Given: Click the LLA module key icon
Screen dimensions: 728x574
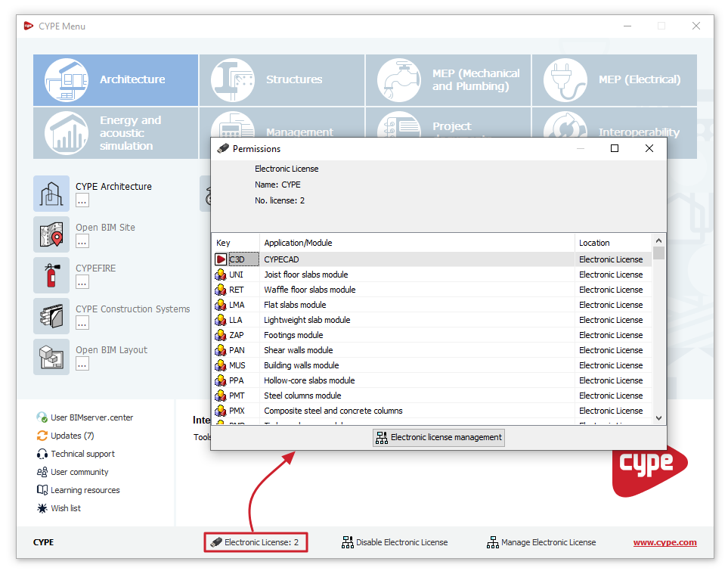Looking at the screenshot, I should [x=221, y=320].
